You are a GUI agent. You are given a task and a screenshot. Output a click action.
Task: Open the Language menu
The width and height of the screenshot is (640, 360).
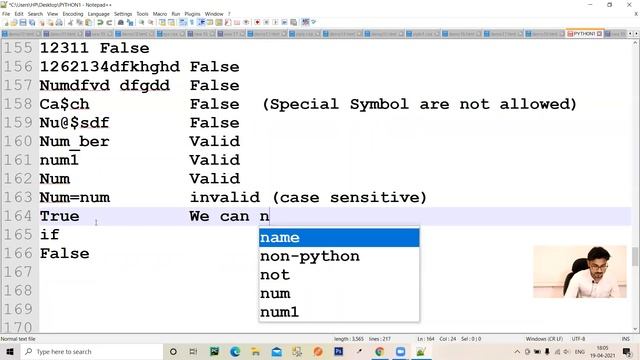pyautogui.click(x=98, y=14)
